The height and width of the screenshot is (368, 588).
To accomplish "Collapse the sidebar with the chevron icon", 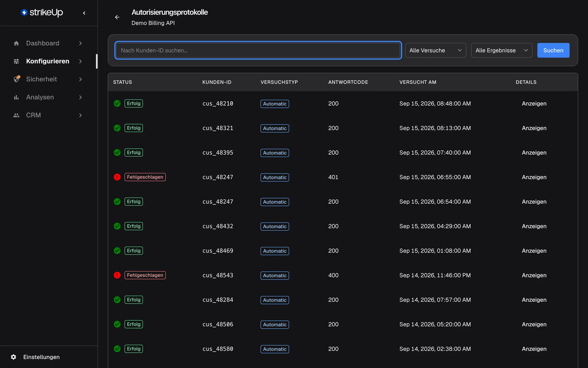I will tap(84, 13).
